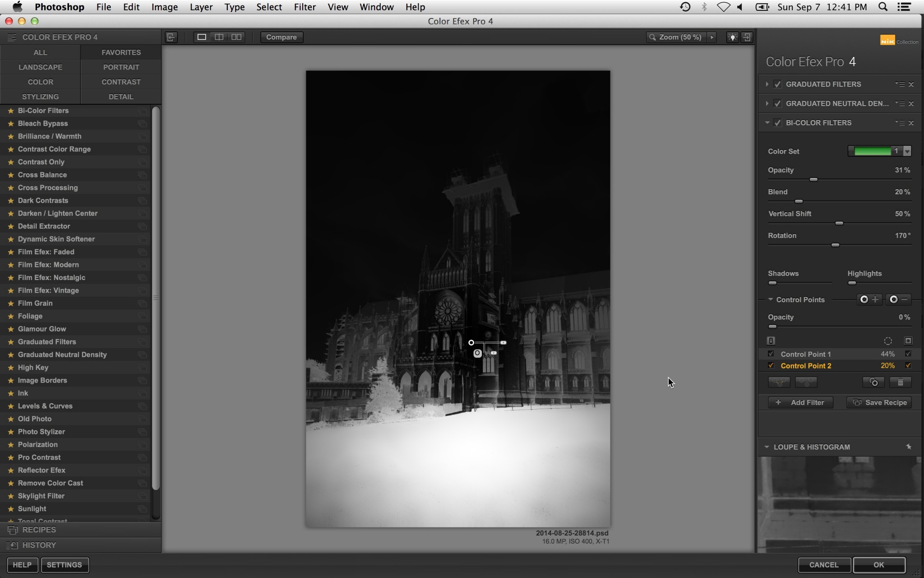Disable the Bi-Color Filters checkbox
Image resolution: width=924 pixels, height=578 pixels.
[x=777, y=123]
